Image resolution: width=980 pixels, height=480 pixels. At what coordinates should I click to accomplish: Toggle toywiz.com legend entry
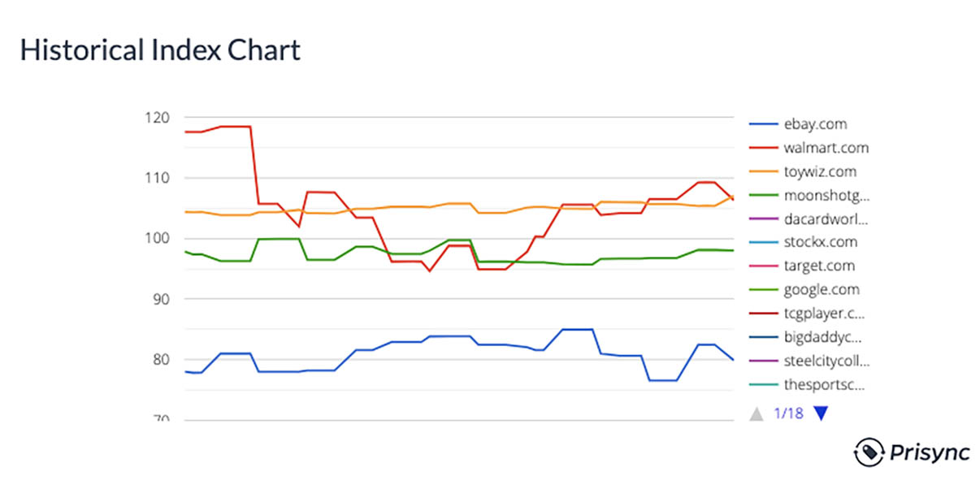820,171
